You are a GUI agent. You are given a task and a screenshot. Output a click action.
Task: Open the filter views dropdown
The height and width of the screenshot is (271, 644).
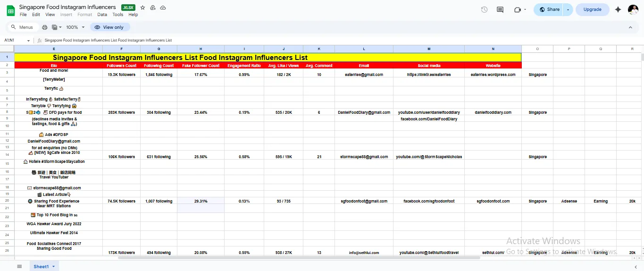point(57,27)
